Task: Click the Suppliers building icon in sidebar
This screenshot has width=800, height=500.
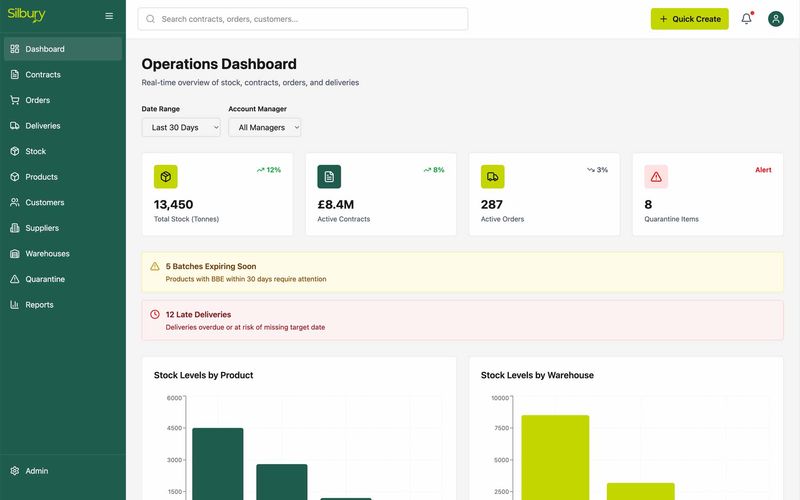Action: click(x=15, y=228)
